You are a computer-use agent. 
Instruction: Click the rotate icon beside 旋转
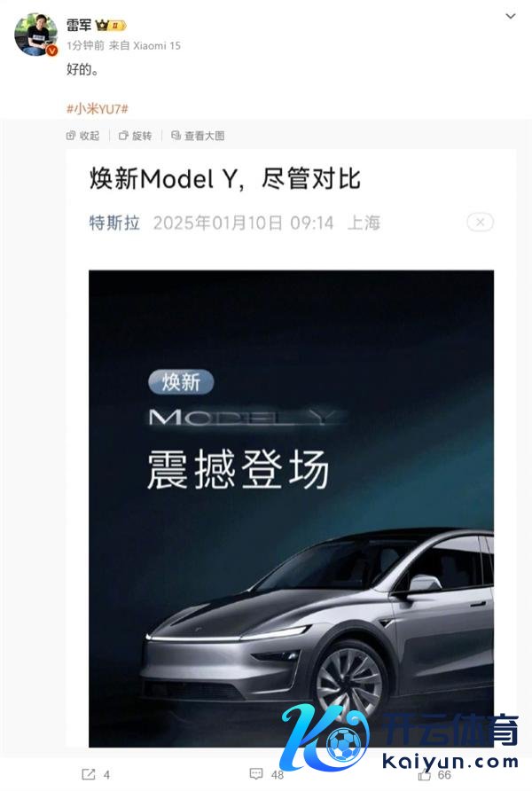(123, 136)
